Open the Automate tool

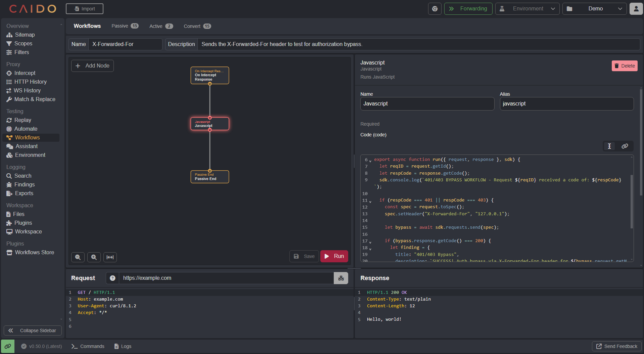[26, 129]
